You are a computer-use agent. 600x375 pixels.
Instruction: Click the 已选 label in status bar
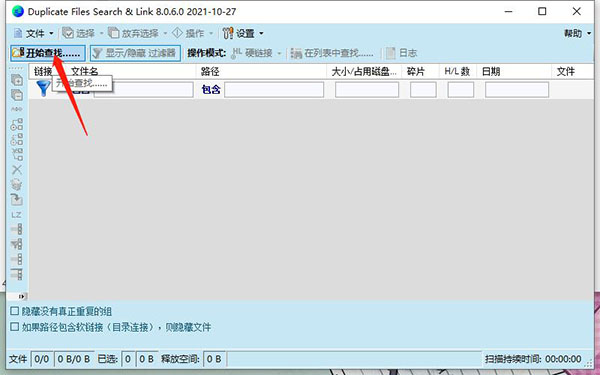(108, 359)
